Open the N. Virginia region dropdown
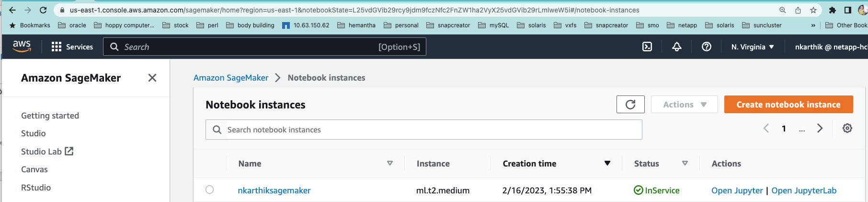 point(752,47)
